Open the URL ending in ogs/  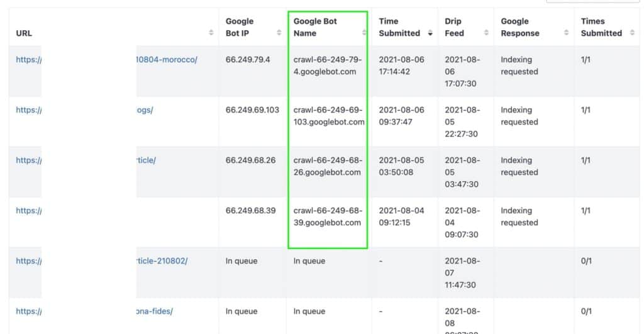145,110
